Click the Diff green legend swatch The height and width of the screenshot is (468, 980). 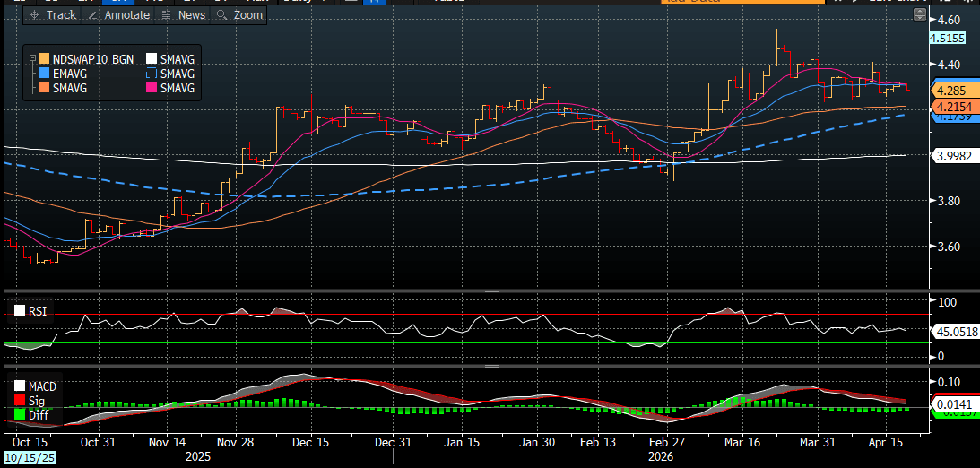pyautogui.click(x=20, y=414)
